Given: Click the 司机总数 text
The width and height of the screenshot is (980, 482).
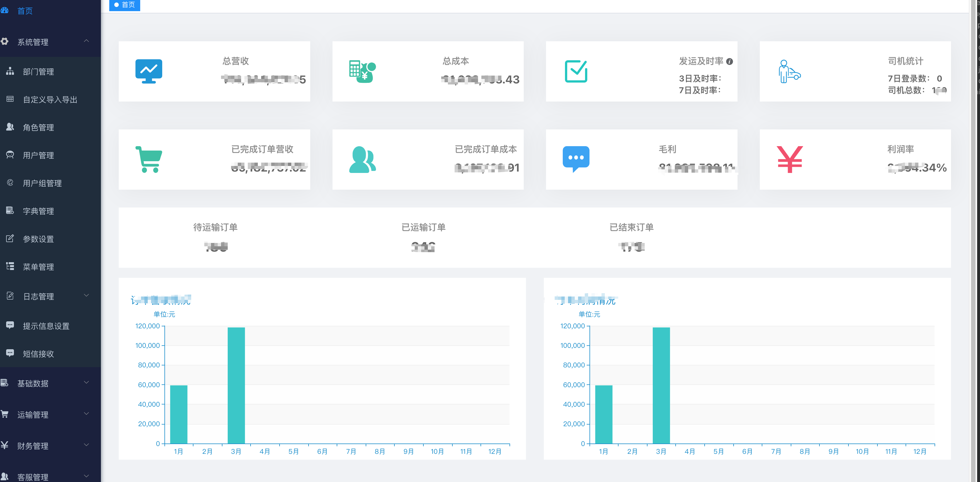Looking at the screenshot, I should (907, 90).
